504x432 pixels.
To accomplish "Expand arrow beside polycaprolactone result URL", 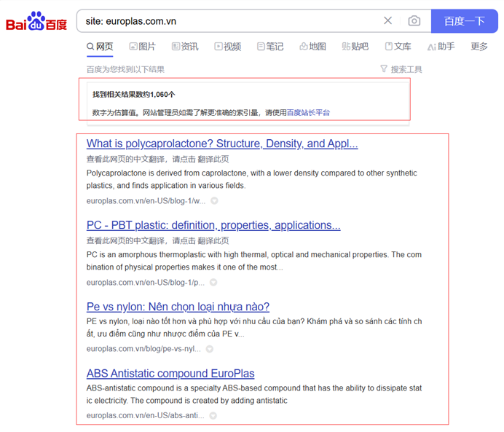I will pyautogui.click(x=214, y=201).
